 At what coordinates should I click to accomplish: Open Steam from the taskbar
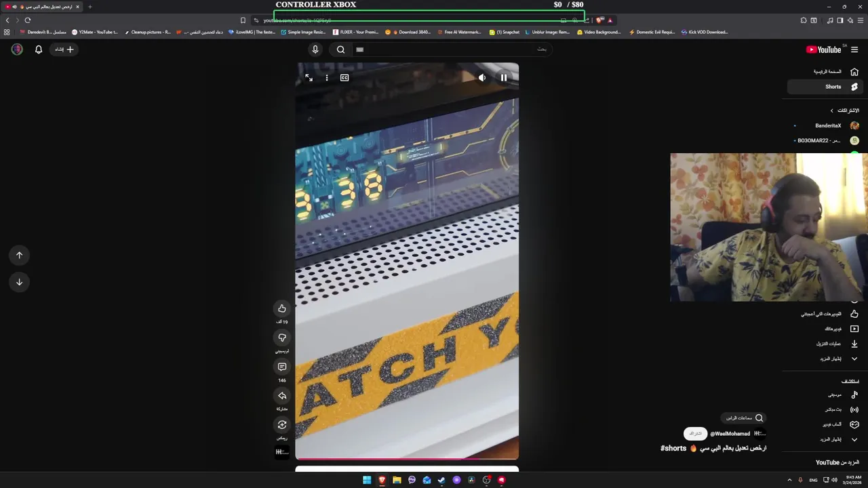441,480
